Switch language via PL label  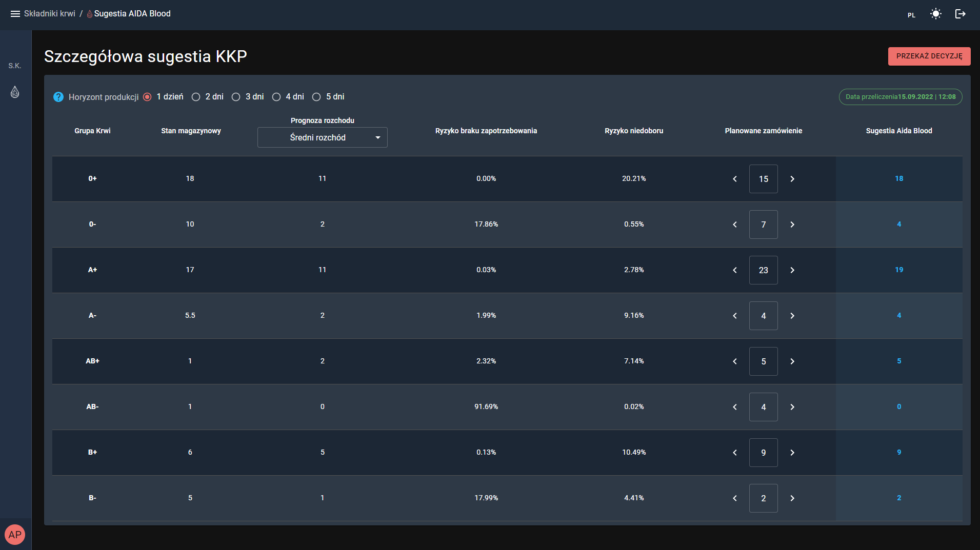911,15
